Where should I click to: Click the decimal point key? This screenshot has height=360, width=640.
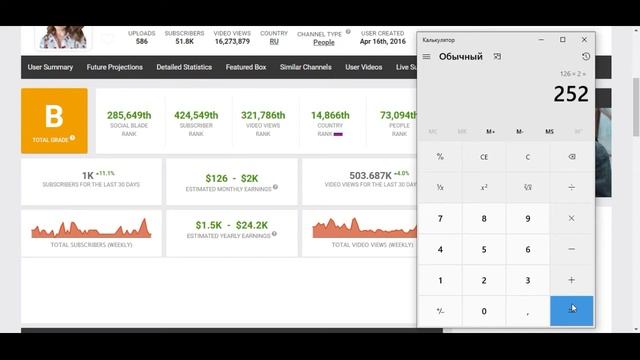[528, 311]
